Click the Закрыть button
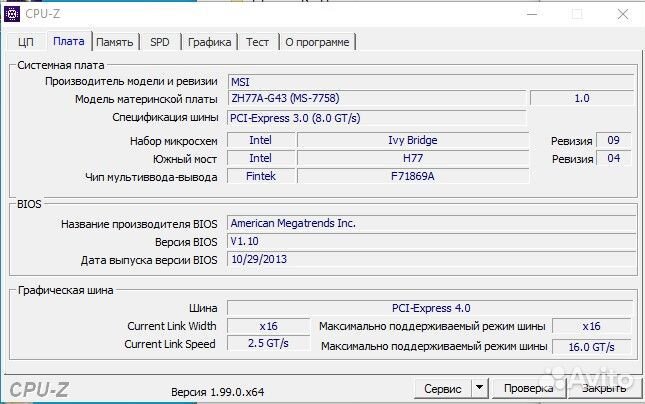The height and width of the screenshot is (404, 645). point(604,388)
